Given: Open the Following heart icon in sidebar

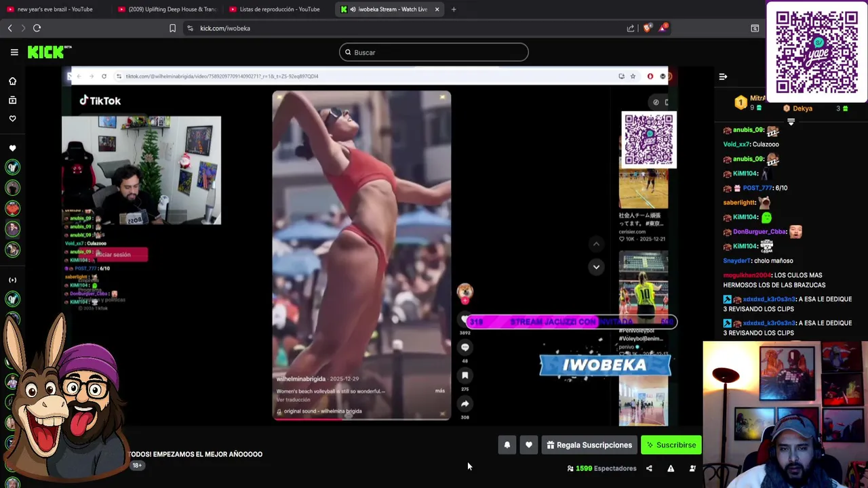Looking at the screenshot, I should tap(12, 119).
